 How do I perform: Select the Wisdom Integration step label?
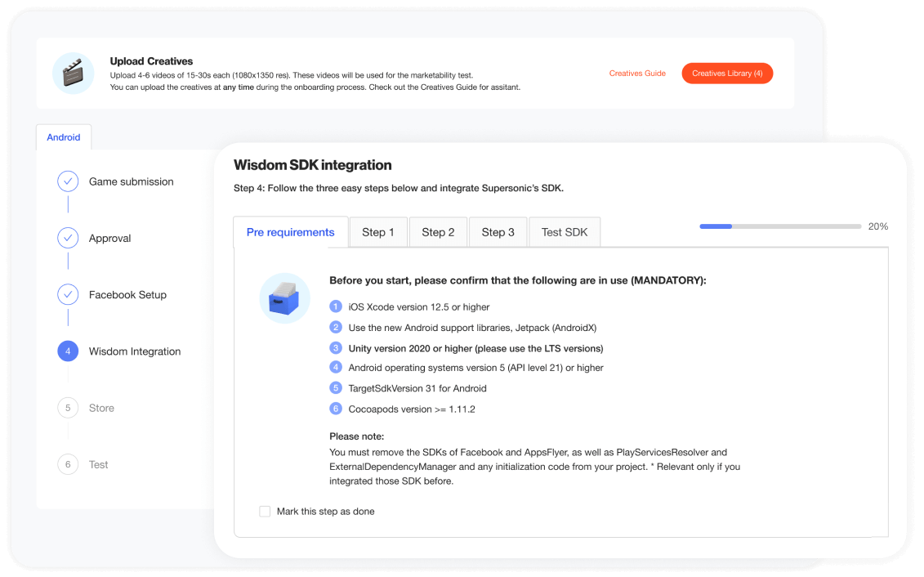(x=135, y=351)
